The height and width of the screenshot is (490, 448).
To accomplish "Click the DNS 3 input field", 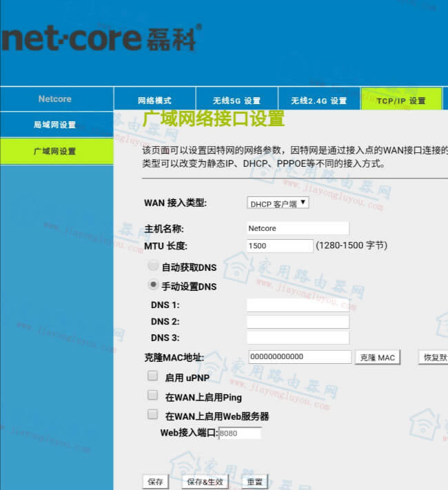I will click(x=298, y=338).
